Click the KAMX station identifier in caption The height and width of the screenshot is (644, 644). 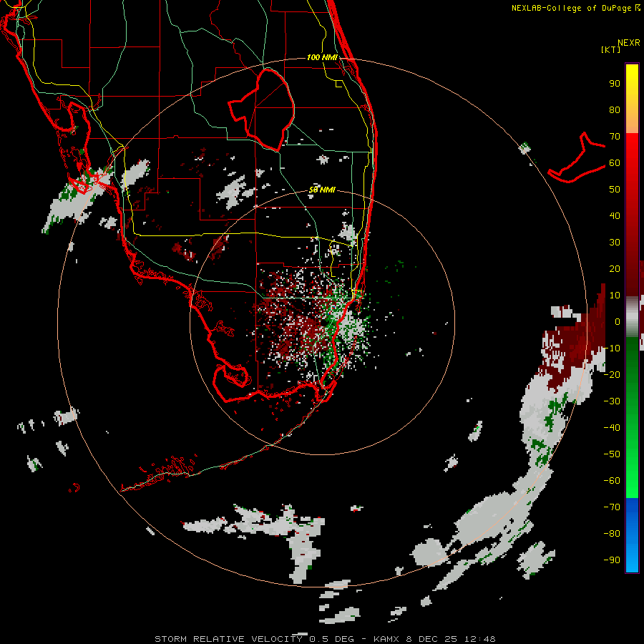(386, 639)
